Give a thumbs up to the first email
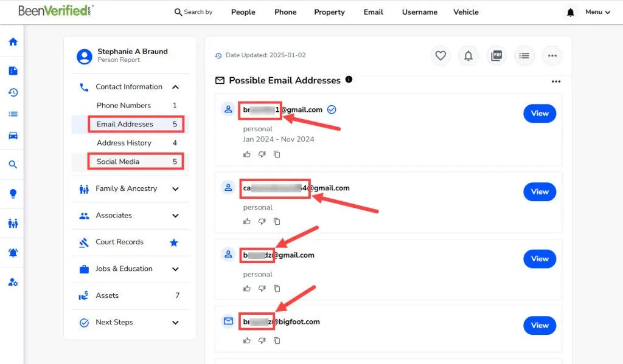This screenshot has width=623, height=364. coord(246,154)
